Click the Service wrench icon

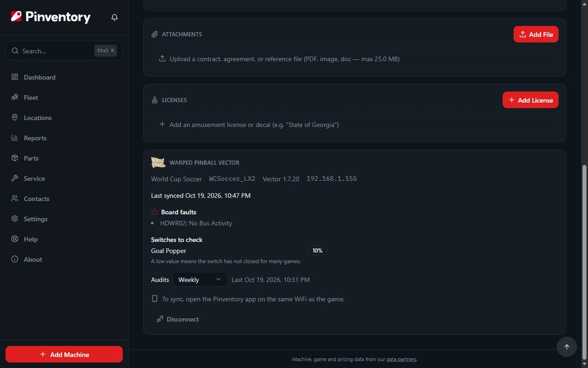point(15,178)
